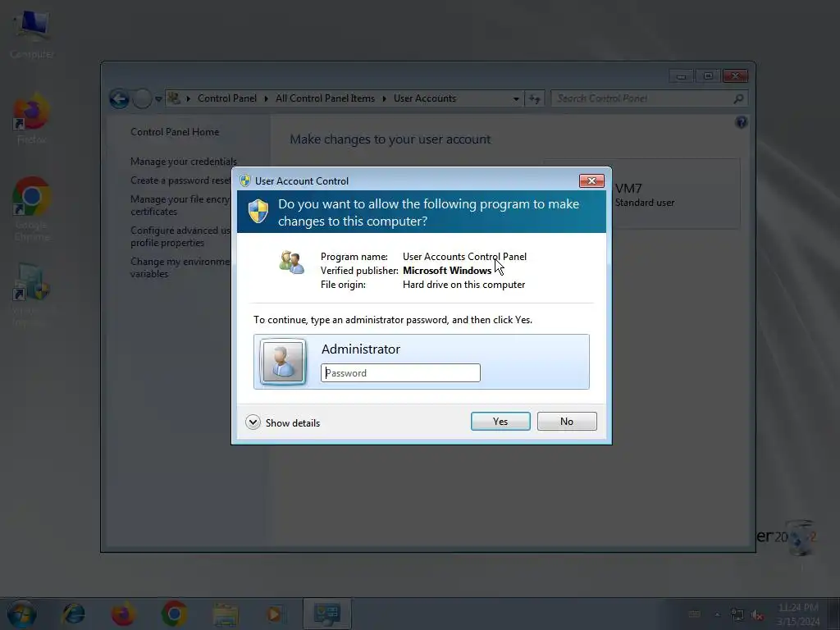Open Control Panel Home link
840x630 pixels.
[175, 132]
